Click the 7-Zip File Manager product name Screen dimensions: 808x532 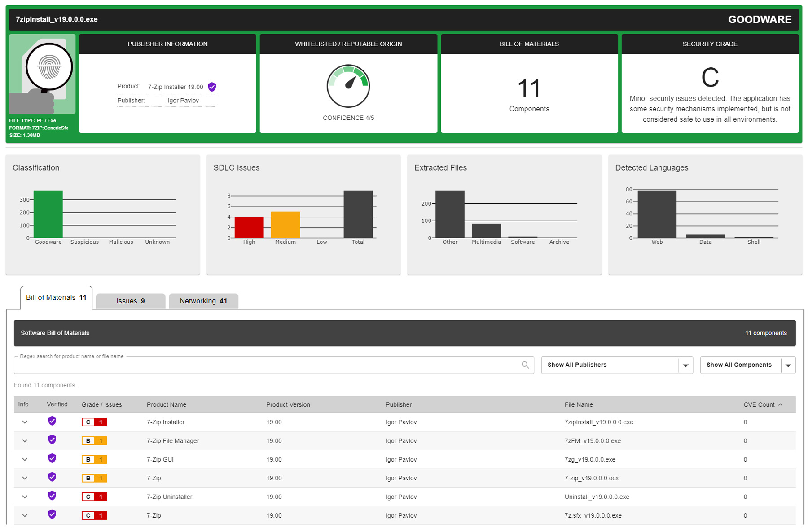click(x=173, y=441)
